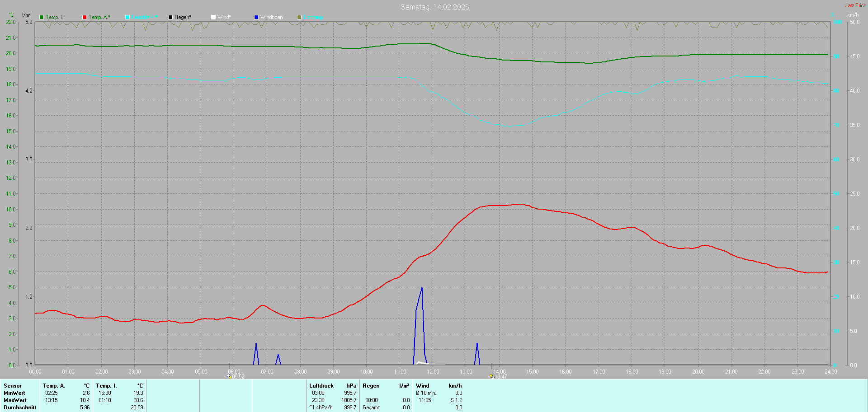Click the 'Gesamt:' rain total label

pos(371,407)
